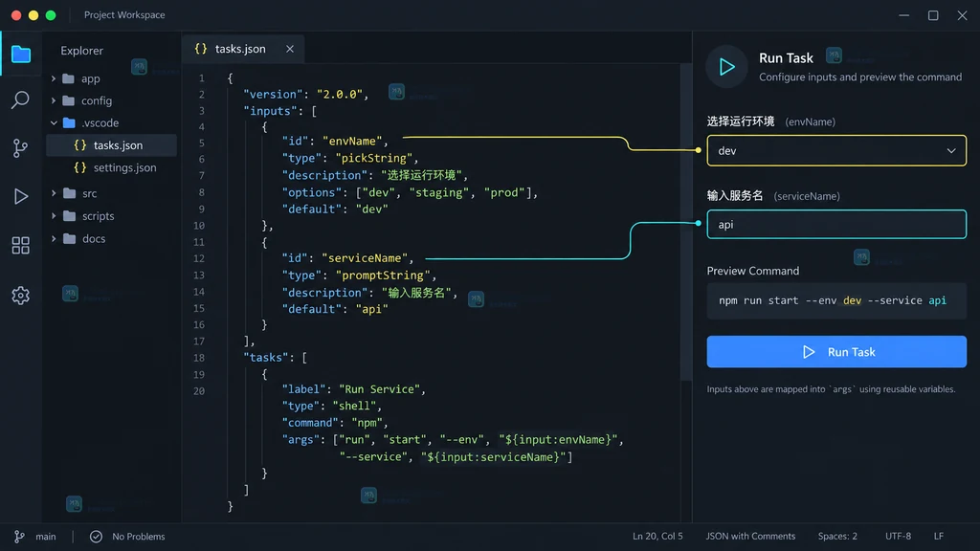Image resolution: width=980 pixels, height=551 pixels.
Task: Open settings.json in the Explorer tree
Action: pos(112,167)
